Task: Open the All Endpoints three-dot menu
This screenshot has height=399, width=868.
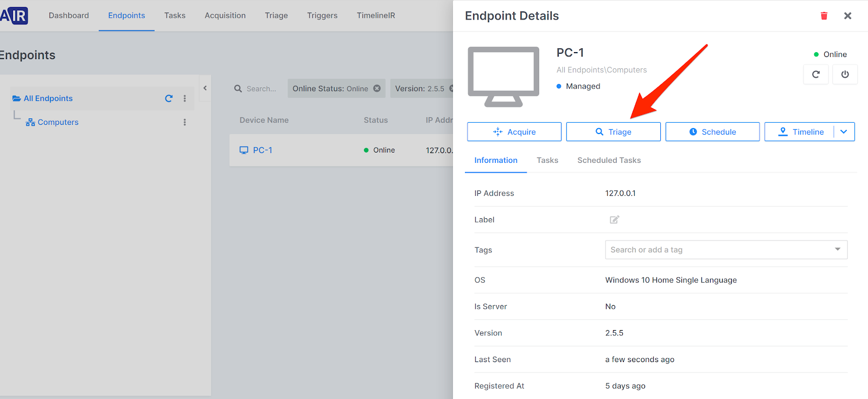Action: (184, 98)
